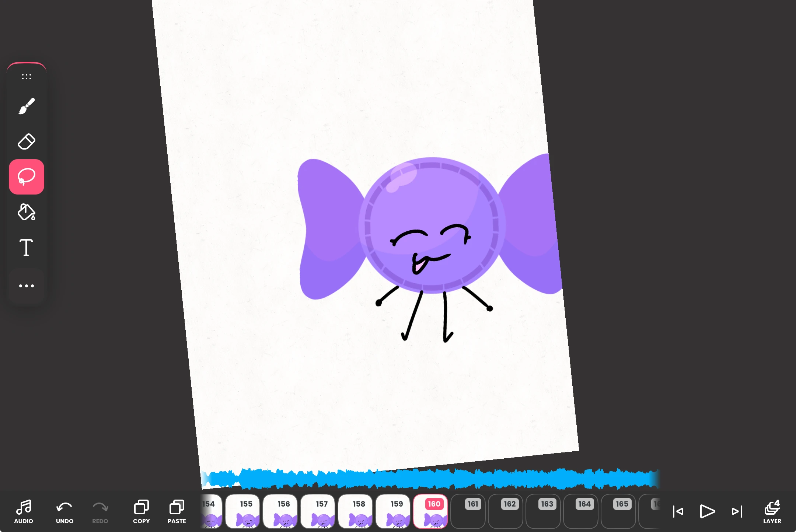This screenshot has width=796, height=532.
Task: Select the Brush tool
Action: tap(27, 106)
